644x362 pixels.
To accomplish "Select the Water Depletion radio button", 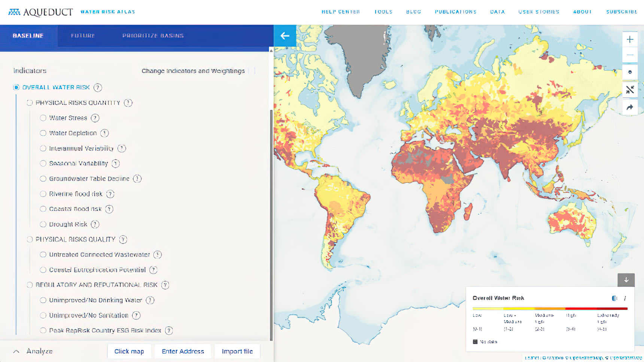I will 43,133.
